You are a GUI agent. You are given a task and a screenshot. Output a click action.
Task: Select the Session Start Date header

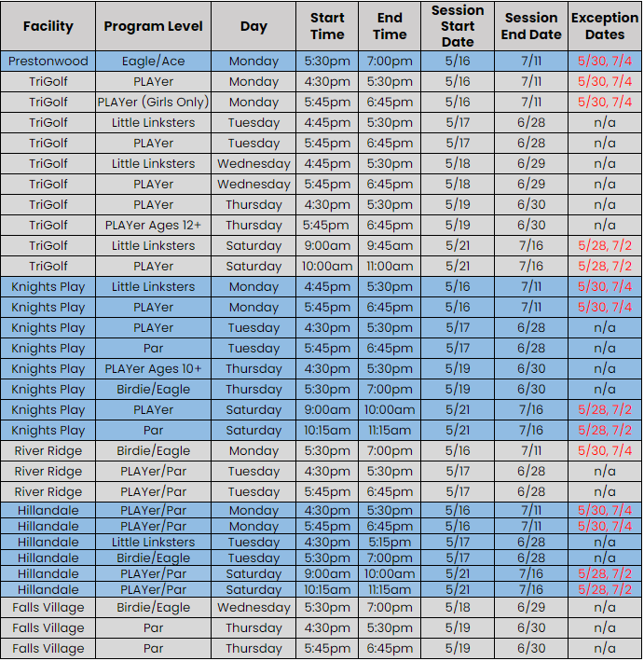[x=458, y=26]
